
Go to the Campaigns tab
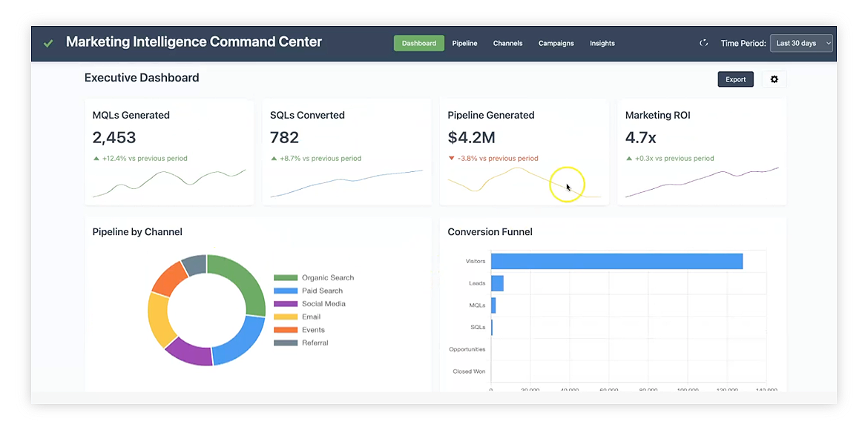(556, 44)
